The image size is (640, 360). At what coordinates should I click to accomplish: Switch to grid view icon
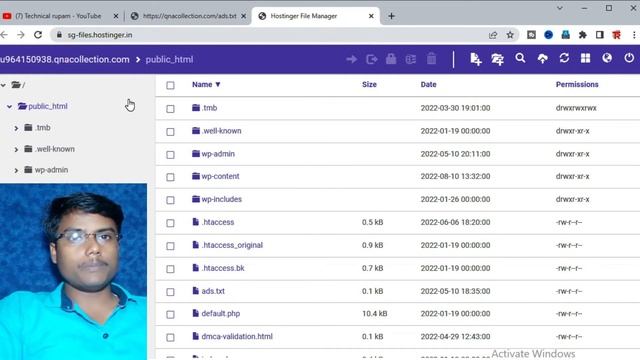tap(586, 58)
